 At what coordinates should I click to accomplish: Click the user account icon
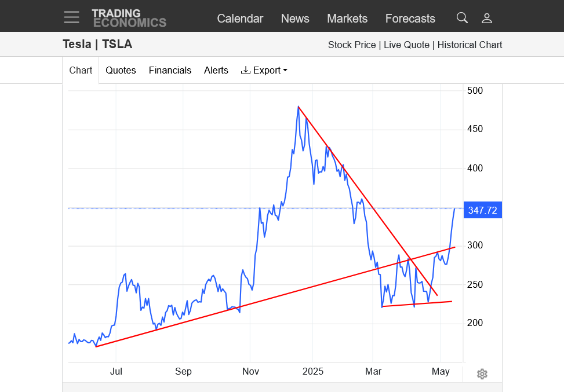click(x=487, y=18)
